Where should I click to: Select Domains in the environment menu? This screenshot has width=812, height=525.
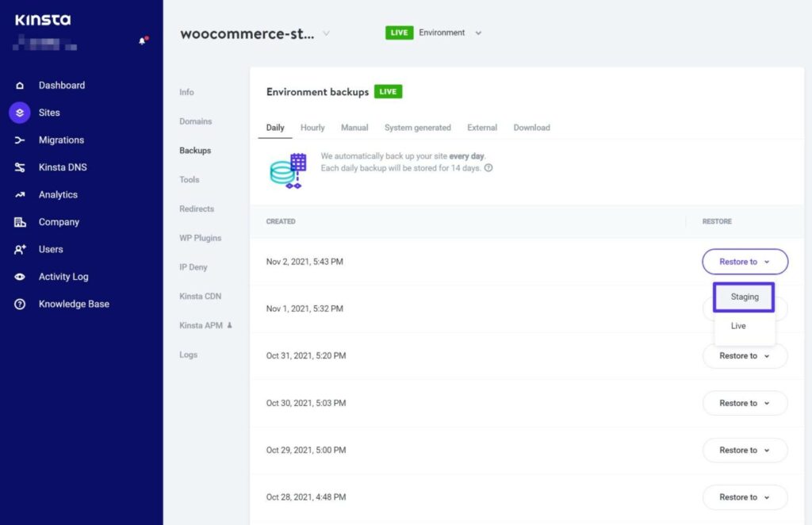197,121
